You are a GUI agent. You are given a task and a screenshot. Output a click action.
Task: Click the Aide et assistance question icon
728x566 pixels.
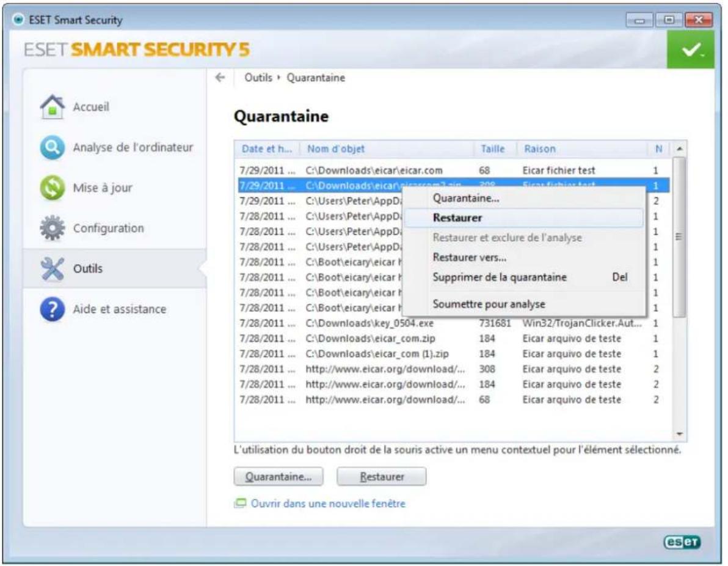pyautogui.click(x=52, y=309)
